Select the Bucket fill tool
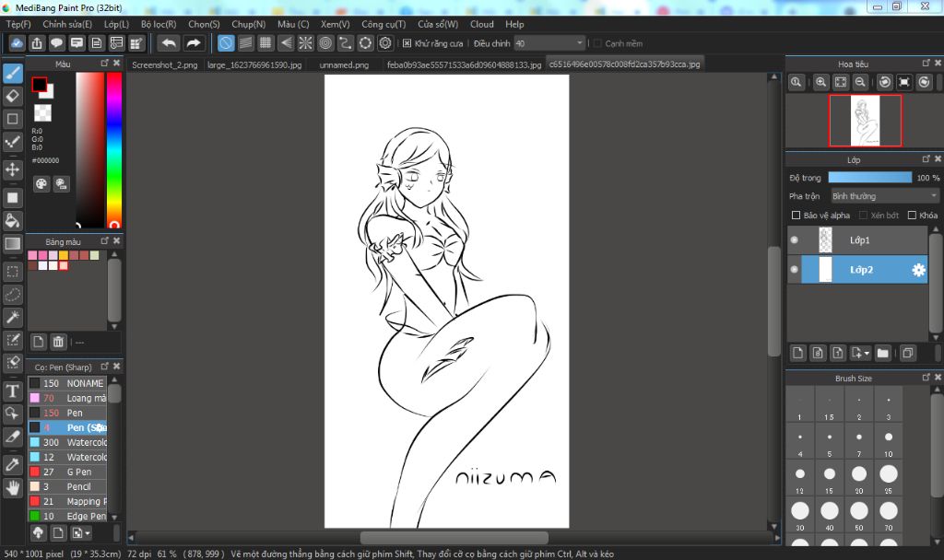Screen dimensions: 944x560 pyautogui.click(x=13, y=221)
